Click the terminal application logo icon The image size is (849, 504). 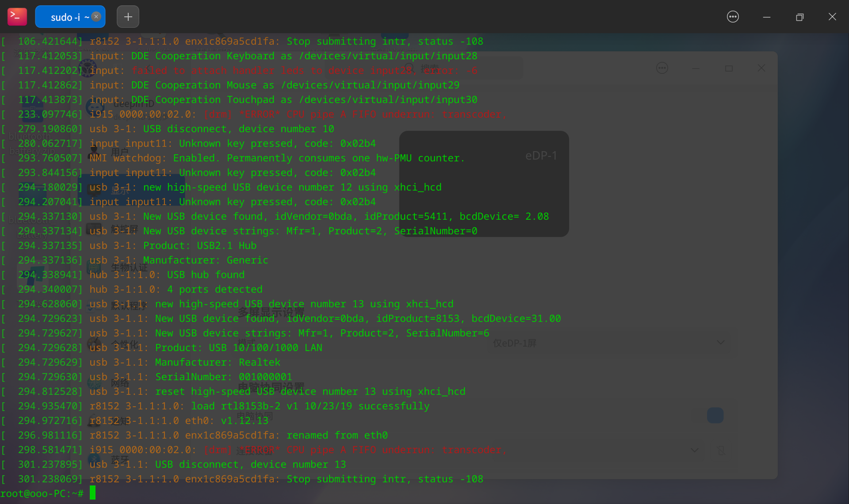pyautogui.click(x=17, y=17)
